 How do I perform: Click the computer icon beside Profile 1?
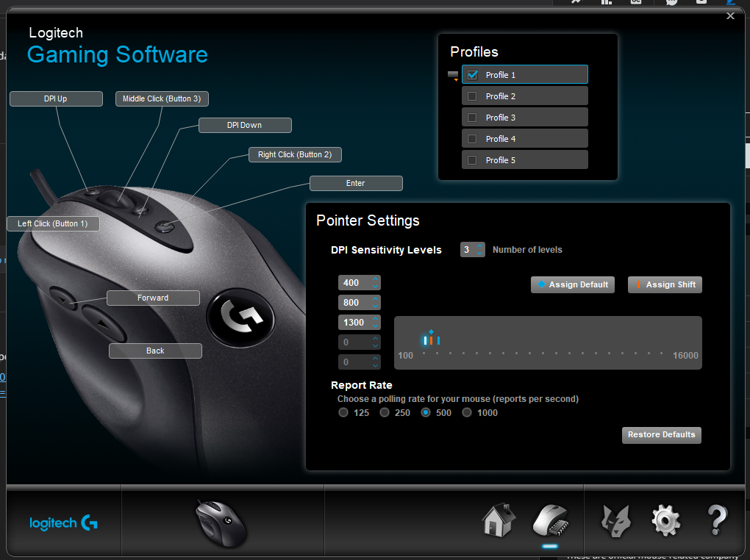tap(453, 76)
